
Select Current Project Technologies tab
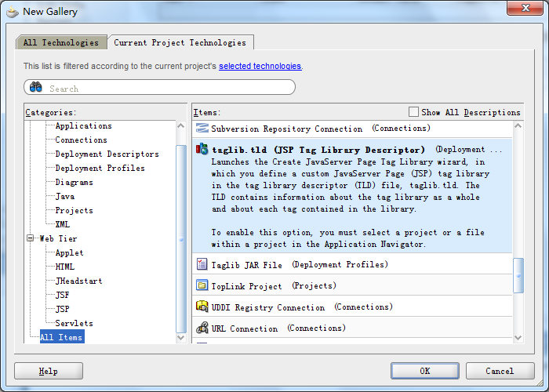[x=180, y=42]
